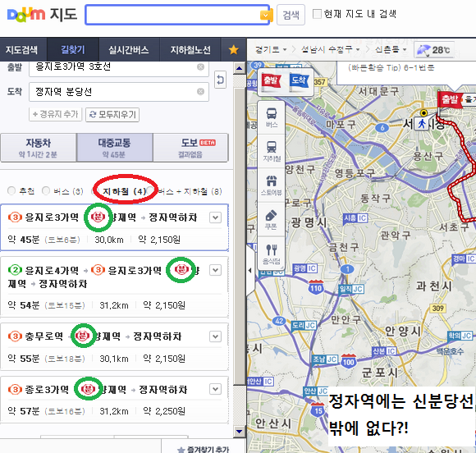The width and height of the screenshot is (476, 453).
Task: Click the 경유지 추가 button
Action: [55, 114]
